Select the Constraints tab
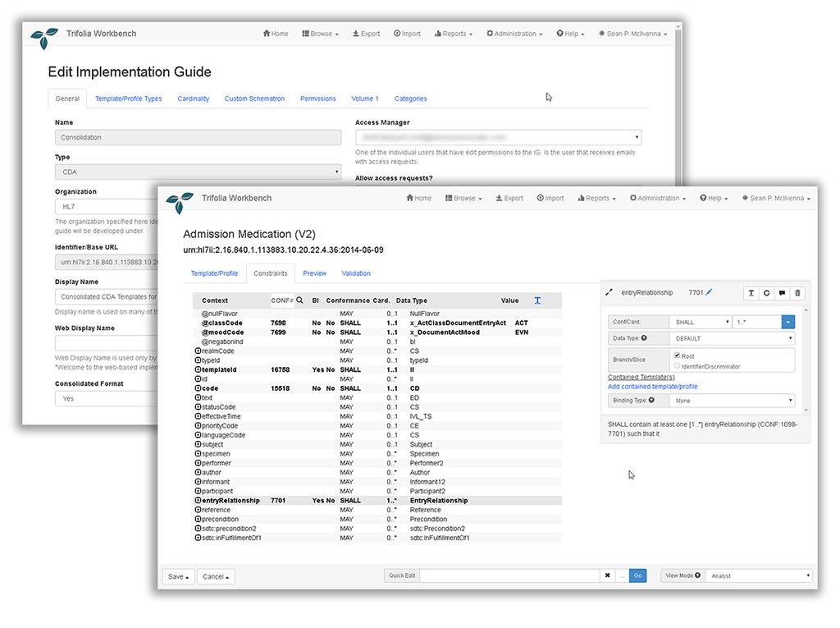The height and width of the screenshot is (628, 840). click(x=271, y=273)
